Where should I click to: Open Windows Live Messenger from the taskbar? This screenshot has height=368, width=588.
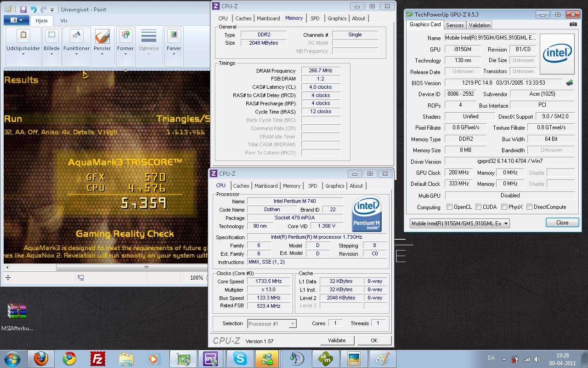pos(268,359)
